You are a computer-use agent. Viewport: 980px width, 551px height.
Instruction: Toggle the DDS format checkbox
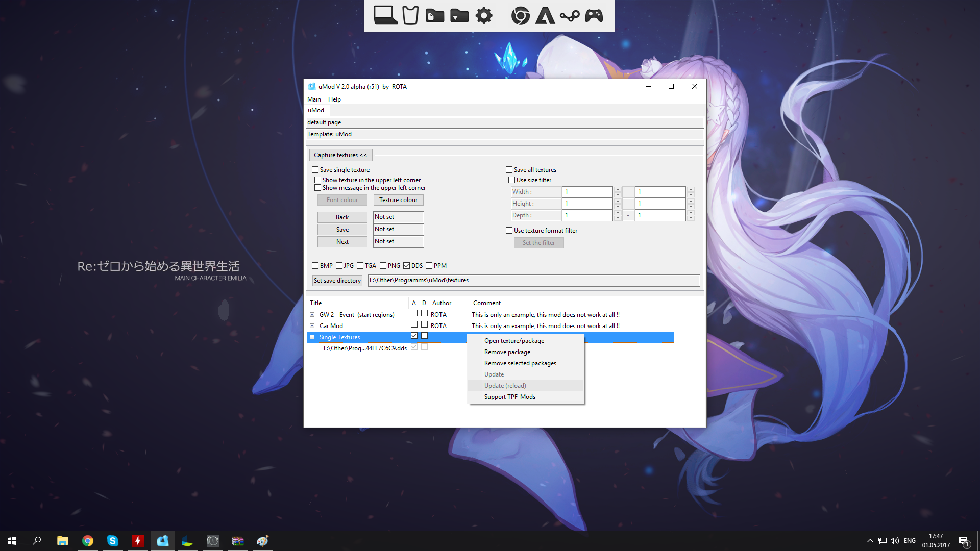[x=407, y=266]
